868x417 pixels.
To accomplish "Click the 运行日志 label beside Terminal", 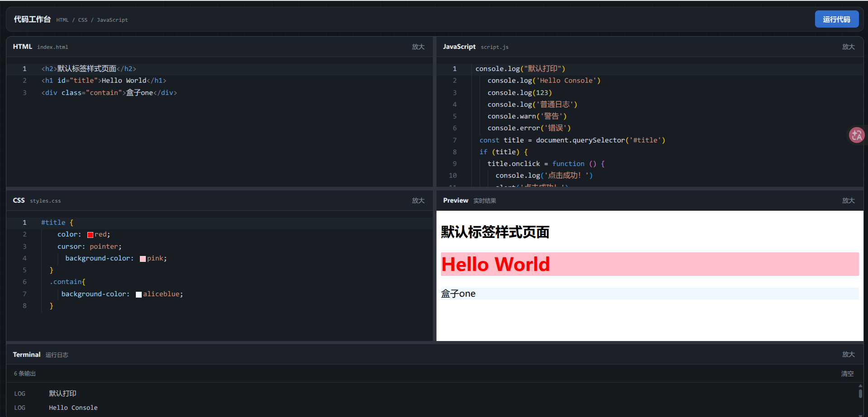I will [x=57, y=355].
